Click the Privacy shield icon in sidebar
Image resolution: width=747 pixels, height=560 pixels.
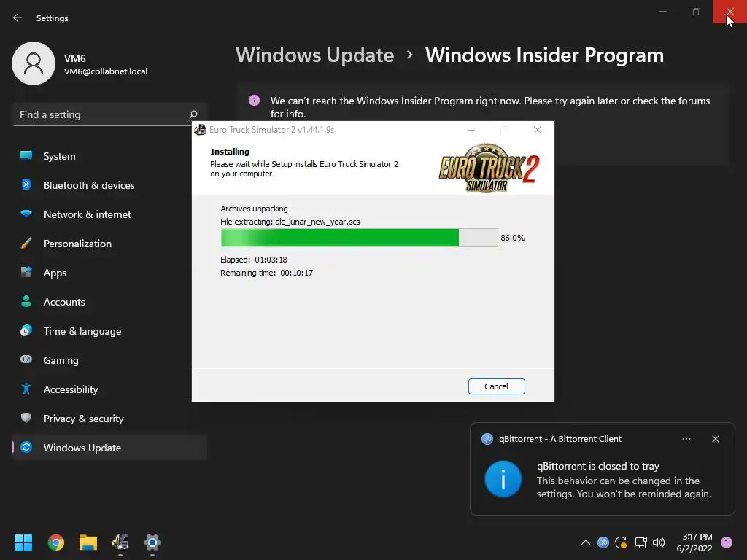click(x=26, y=418)
